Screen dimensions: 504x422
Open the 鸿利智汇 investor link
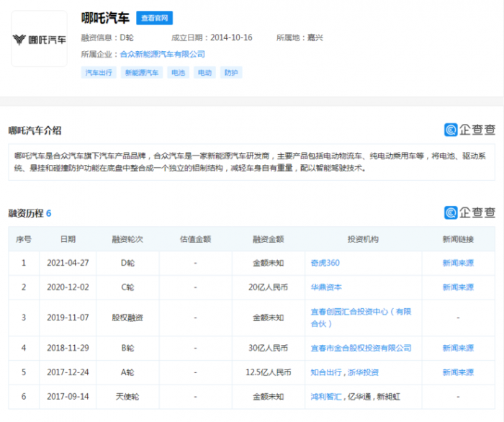pos(326,397)
